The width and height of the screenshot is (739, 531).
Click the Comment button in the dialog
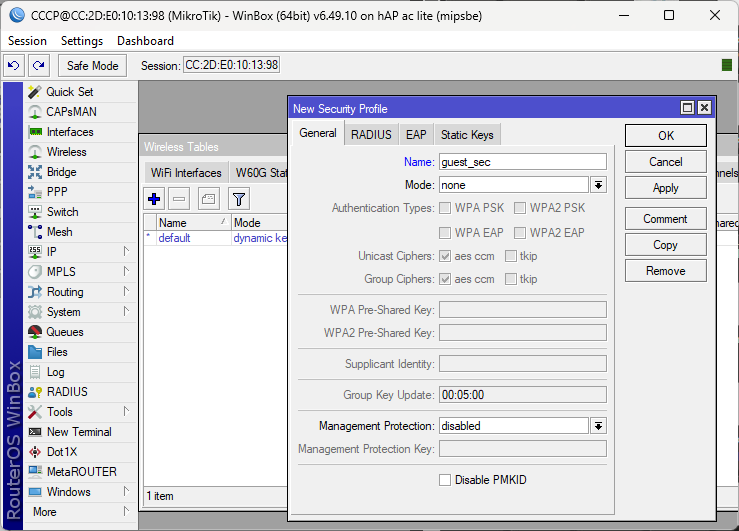click(x=665, y=219)
